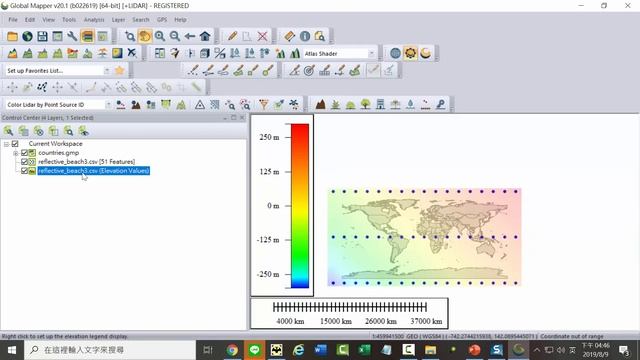
Task: Open Configuration with the wrench icon
Action: 72,36
